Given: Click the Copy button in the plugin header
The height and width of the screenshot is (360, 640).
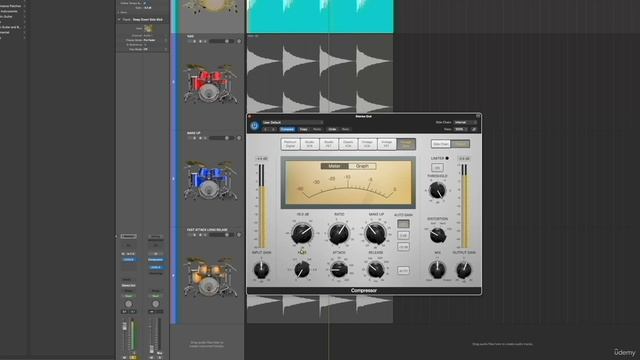Looking at the screenshot, I should pos(303,129).
